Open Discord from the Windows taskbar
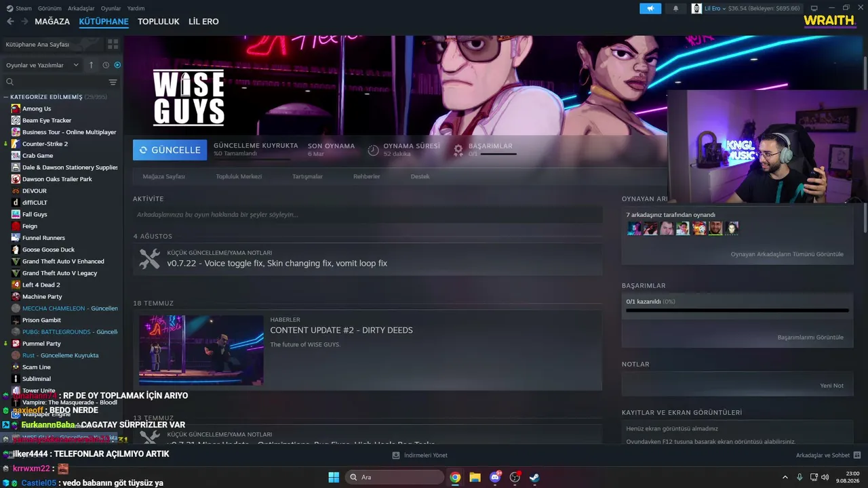Screen dimensions: 868x488 (x=495, y=477)
